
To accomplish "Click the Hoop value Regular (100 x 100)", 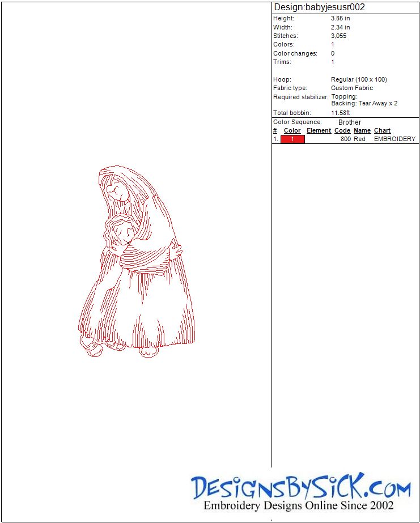I will (359, 79).
